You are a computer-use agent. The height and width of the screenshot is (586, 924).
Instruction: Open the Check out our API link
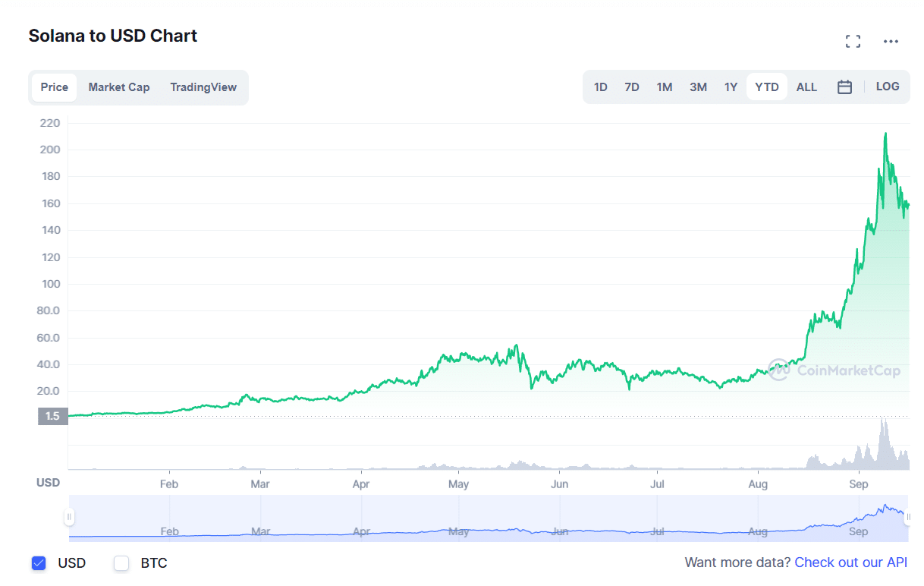coord(850,562)
